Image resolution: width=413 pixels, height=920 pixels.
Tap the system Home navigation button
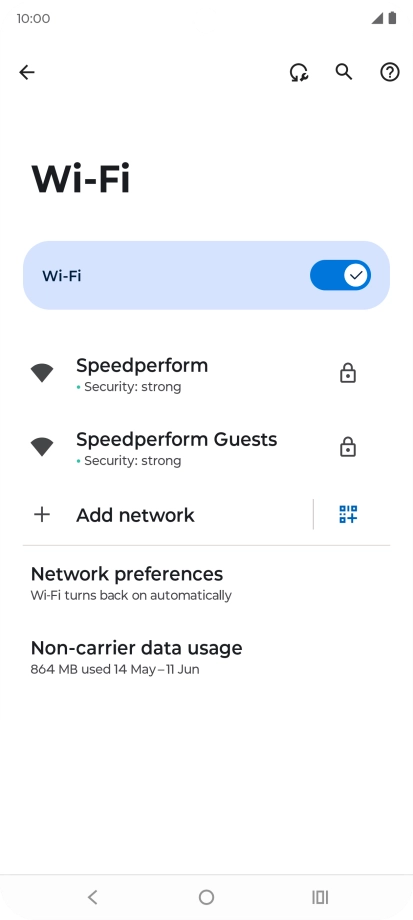[206, 897]
